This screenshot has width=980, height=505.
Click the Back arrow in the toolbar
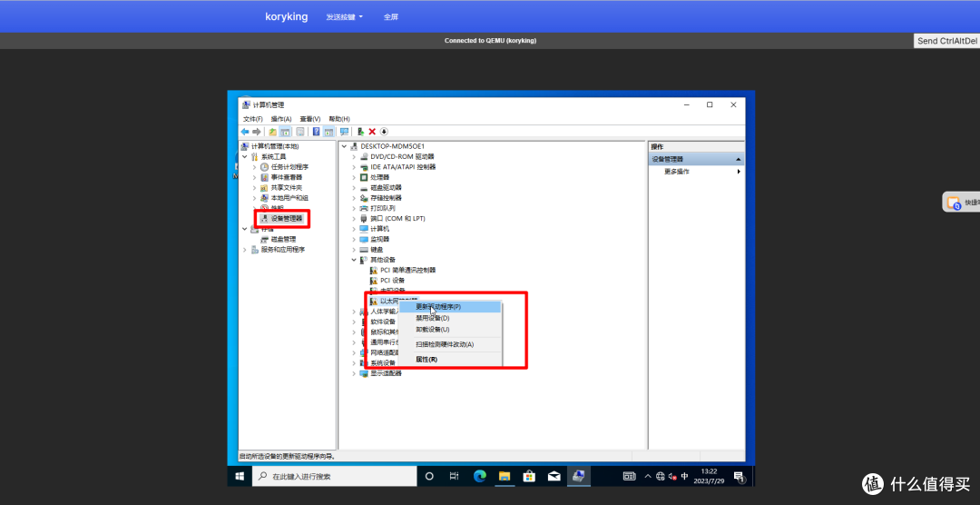coord(245,132)
